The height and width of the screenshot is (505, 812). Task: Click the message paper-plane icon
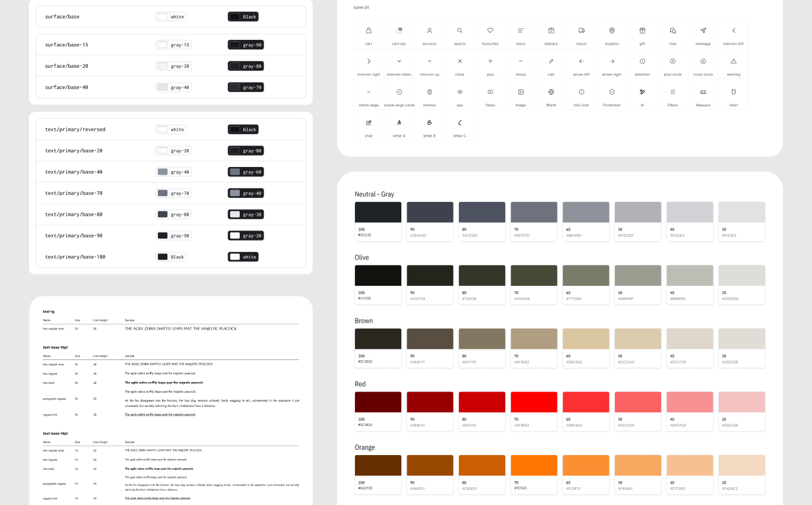pos(703,30)
